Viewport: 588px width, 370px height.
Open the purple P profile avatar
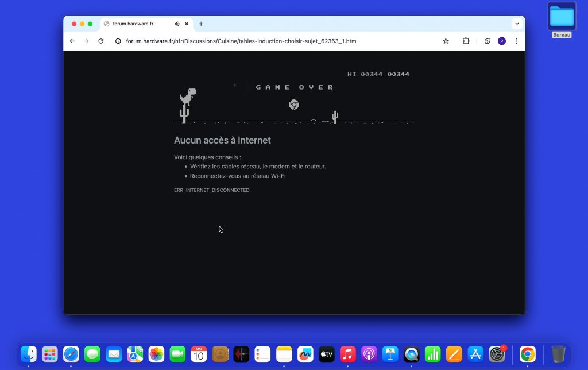501,41
